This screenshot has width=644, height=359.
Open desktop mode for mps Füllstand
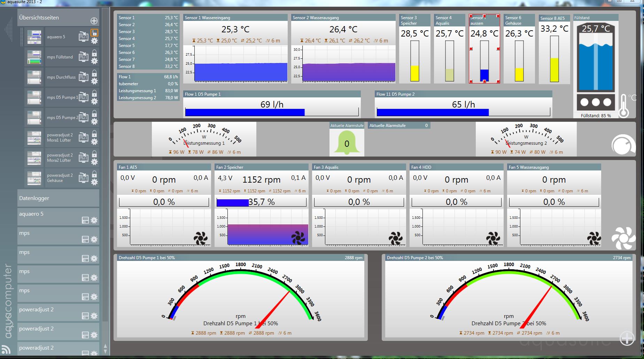coord(83,56)
